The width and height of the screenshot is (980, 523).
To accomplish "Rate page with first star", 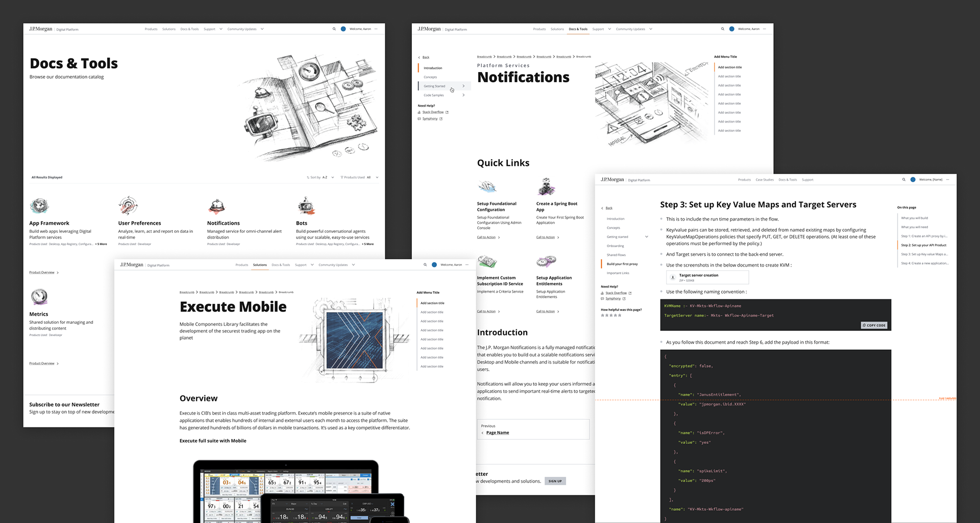I will [602, 316].
